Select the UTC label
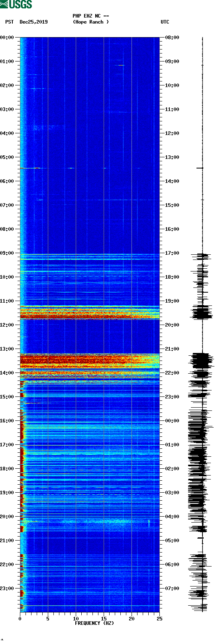220x644 pixels. coord(165,22)
